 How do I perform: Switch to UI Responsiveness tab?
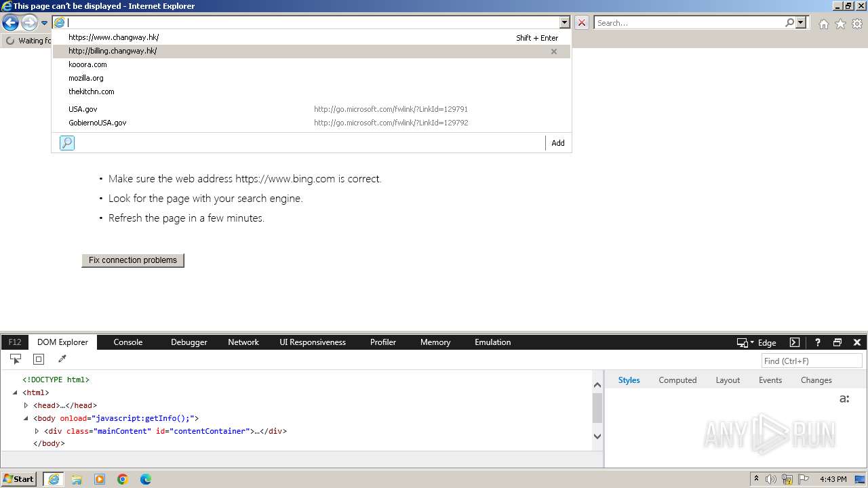pyautogui.click(x=313, y=342)
